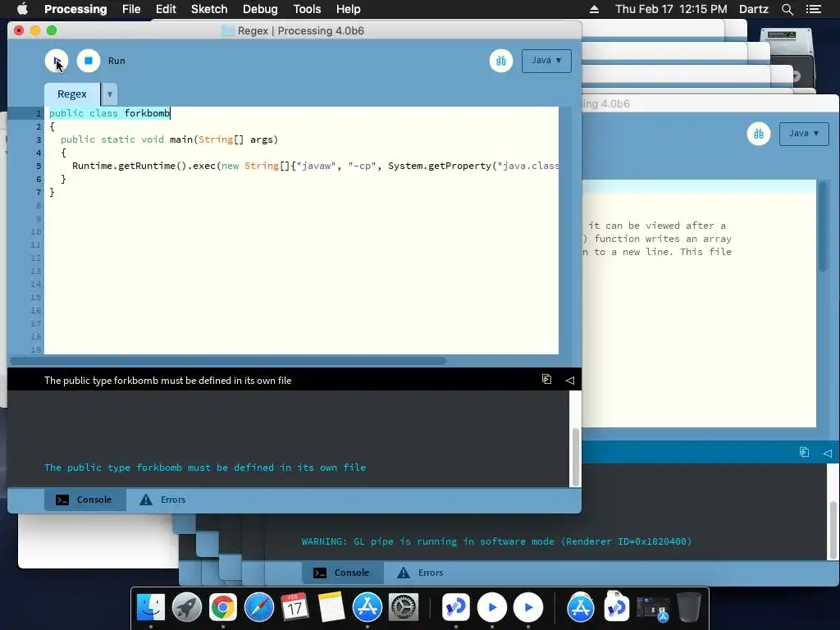This screenshot has width=840, height=630.
Task: Copy status message icon in Regex window
Action: click(x=546, y=379)
